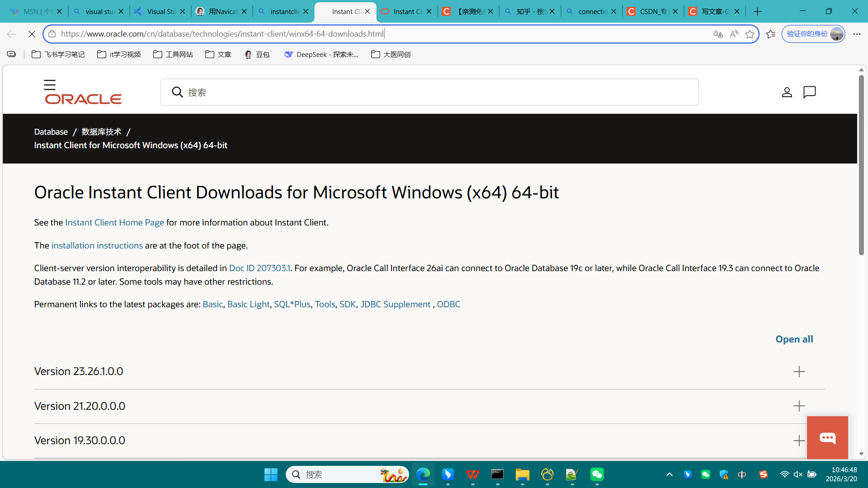
Task: Open Doc ID 207303.1 link
Action: (x=260, y=268)
